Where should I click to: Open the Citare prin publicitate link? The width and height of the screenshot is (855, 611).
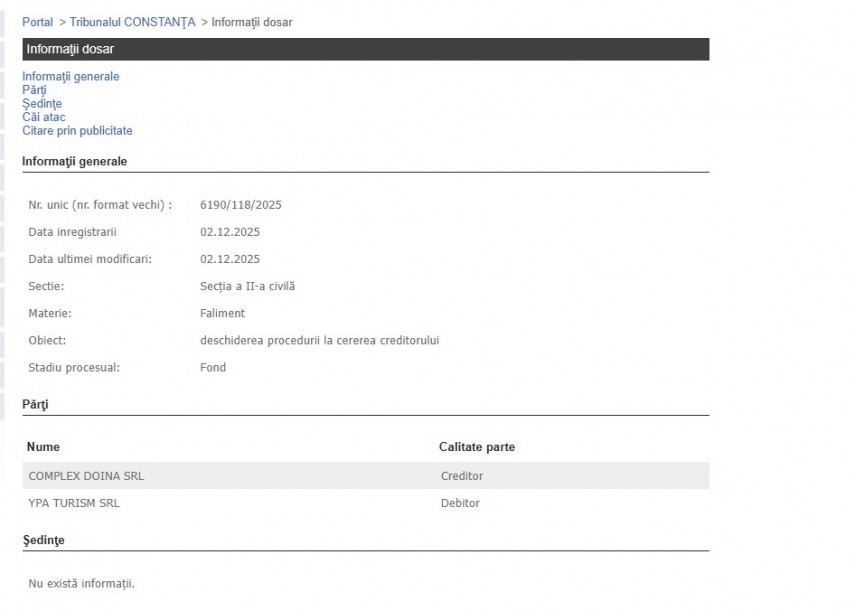point(77,131)
